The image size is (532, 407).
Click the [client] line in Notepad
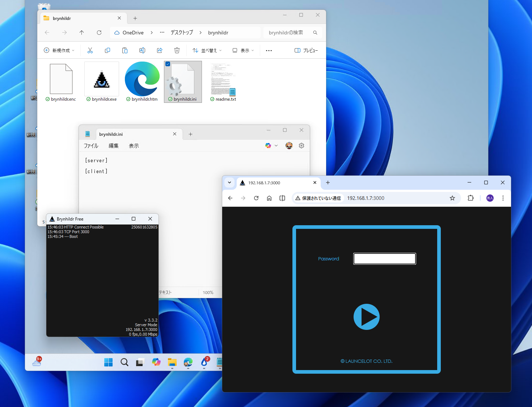[x=96, y=171]
